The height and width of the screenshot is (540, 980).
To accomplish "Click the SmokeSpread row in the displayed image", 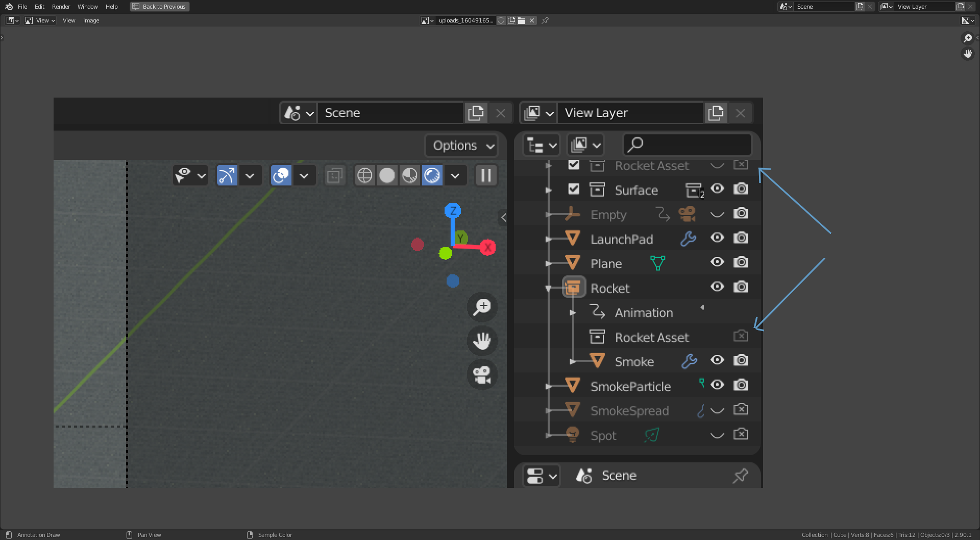I will pyautogui.click(x=638, y=411).
